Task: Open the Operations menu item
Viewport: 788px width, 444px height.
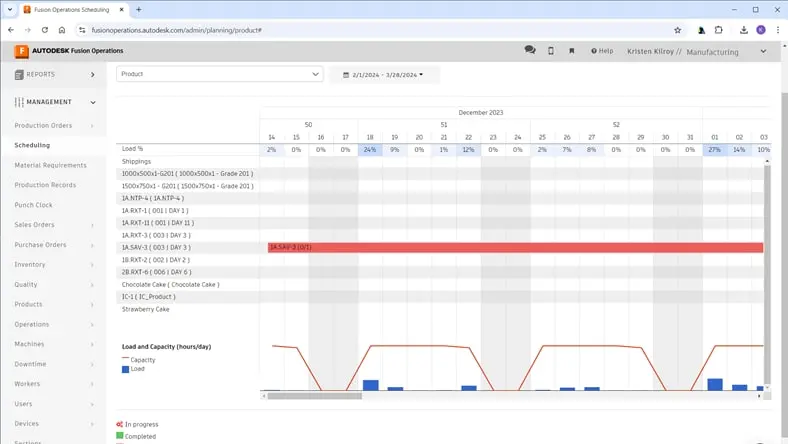Action: (32, 324)
